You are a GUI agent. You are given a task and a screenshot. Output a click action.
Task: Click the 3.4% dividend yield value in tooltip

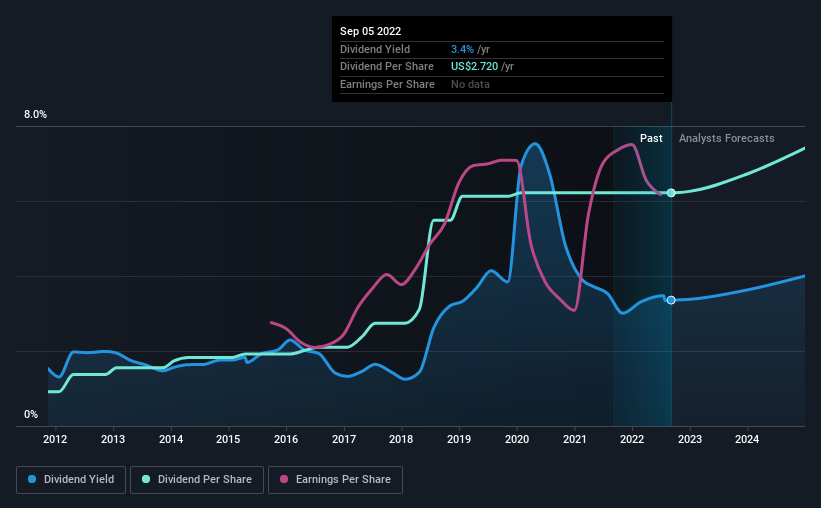pos(462,49)
